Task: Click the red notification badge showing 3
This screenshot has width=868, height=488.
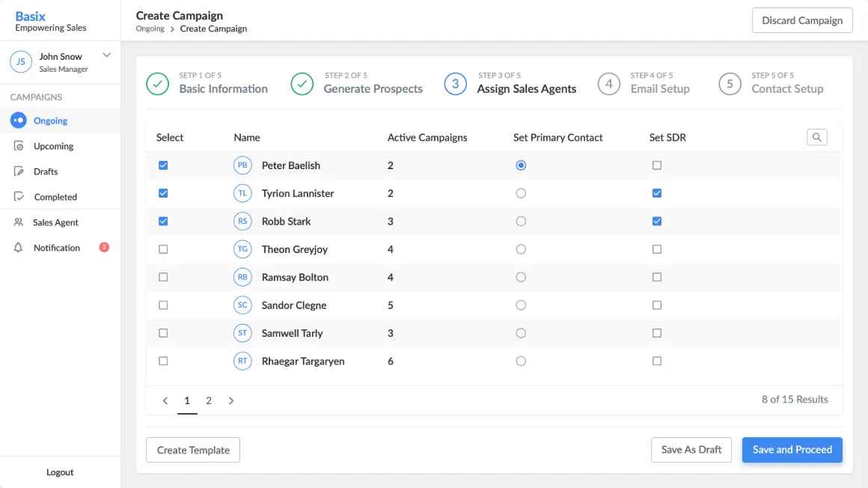Action: click(x=104, y=247)
